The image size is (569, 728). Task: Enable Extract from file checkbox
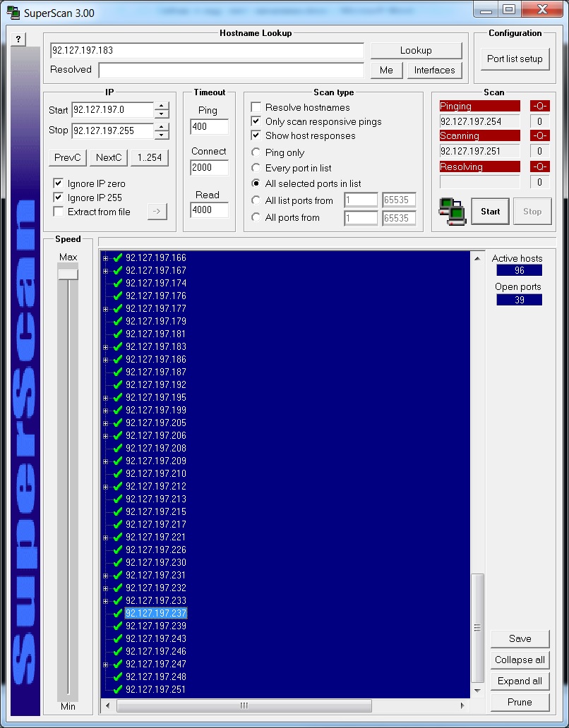[58, 212]
